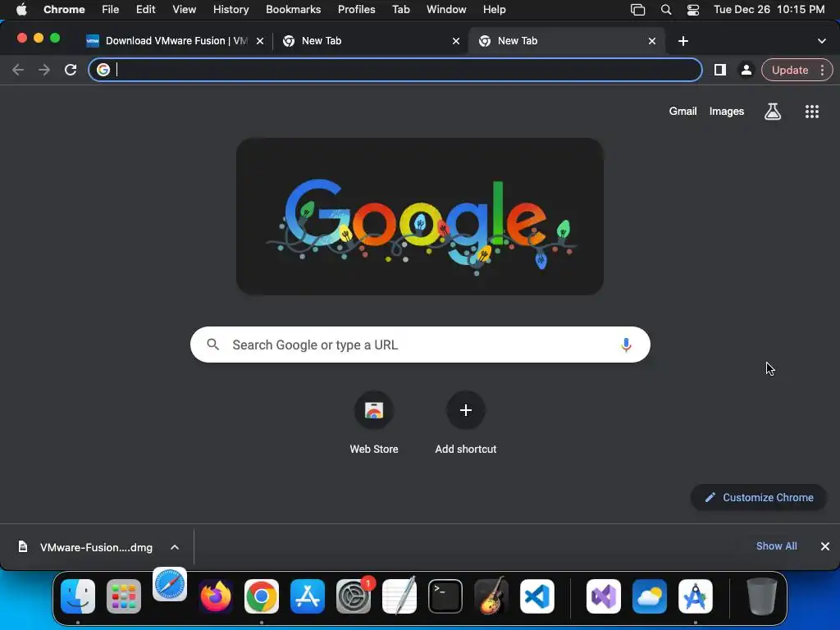This screenshot has height=630, width=840.
Task: Open Finder from the Dock
Action: point(78,596)
